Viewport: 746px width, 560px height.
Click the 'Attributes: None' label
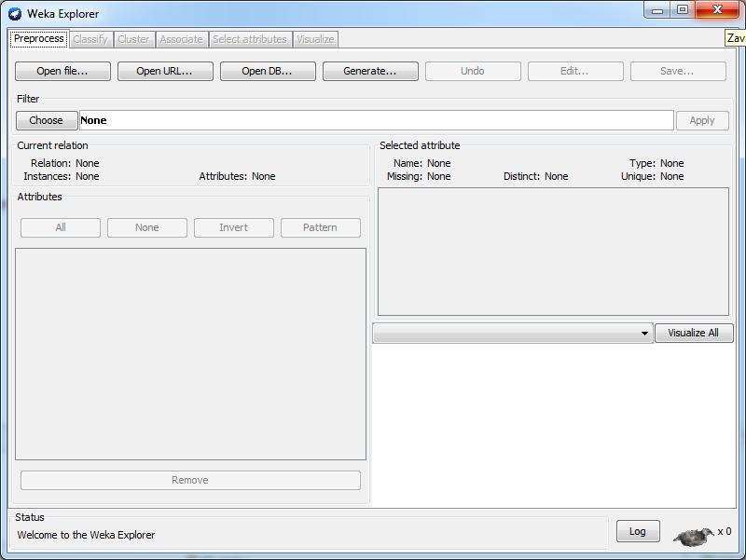click(238, 176)
